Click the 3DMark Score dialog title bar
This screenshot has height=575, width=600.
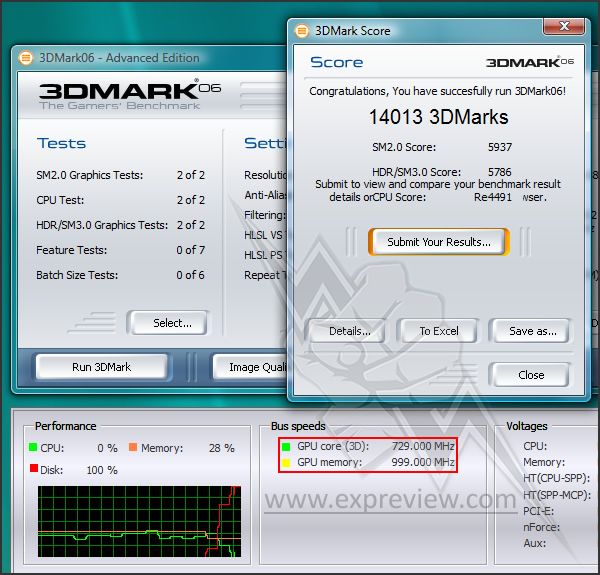pos(420,30)
